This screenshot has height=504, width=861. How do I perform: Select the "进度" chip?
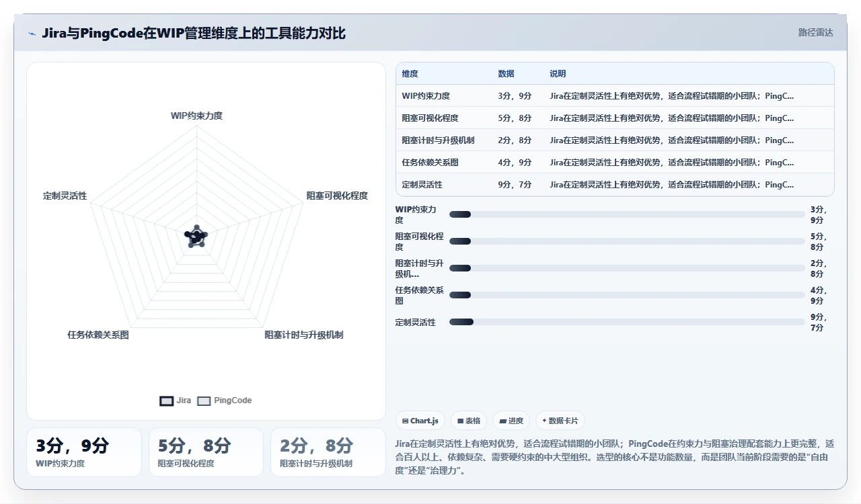click(511, 421)
